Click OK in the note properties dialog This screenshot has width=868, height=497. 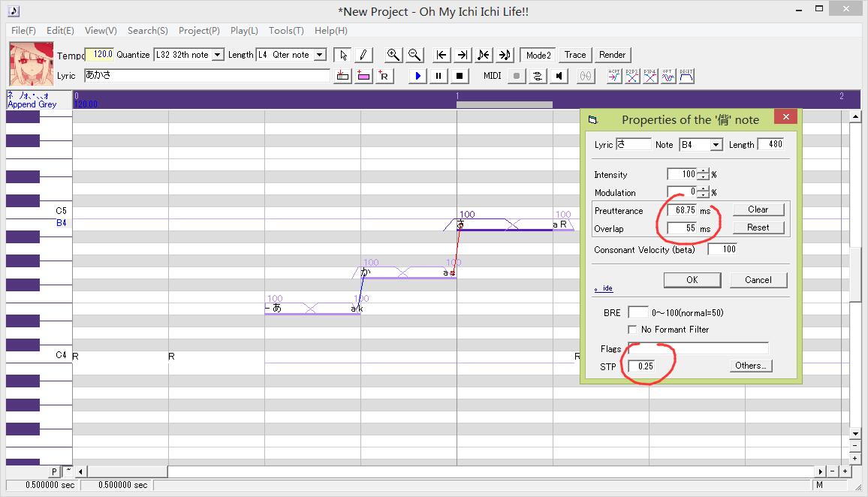(x=692, y=280)
